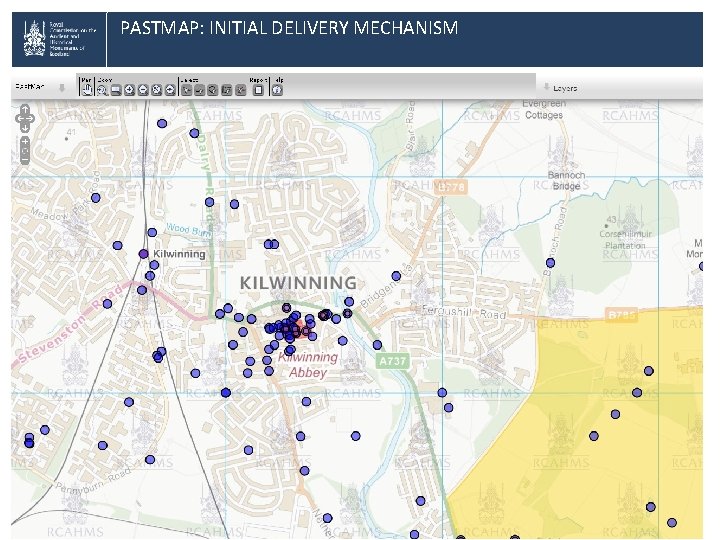Click the orange B778 road label
720x540 pixels.
click(x=451, y=187)
